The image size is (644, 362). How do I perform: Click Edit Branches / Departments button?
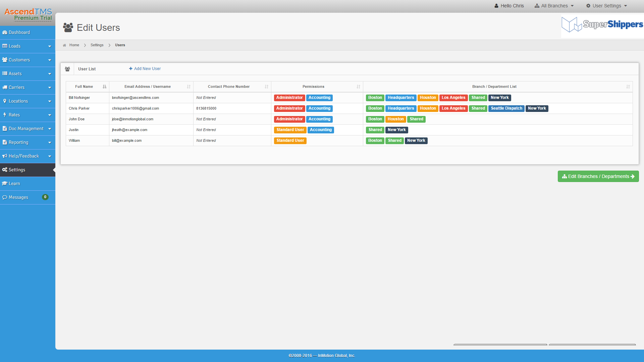598,177
